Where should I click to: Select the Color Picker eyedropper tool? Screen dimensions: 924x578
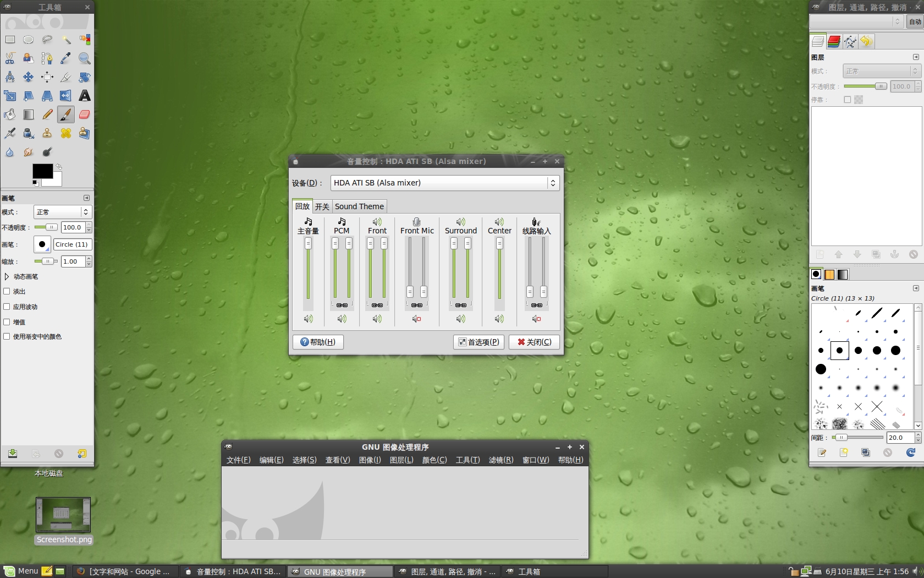coord(66,58)
